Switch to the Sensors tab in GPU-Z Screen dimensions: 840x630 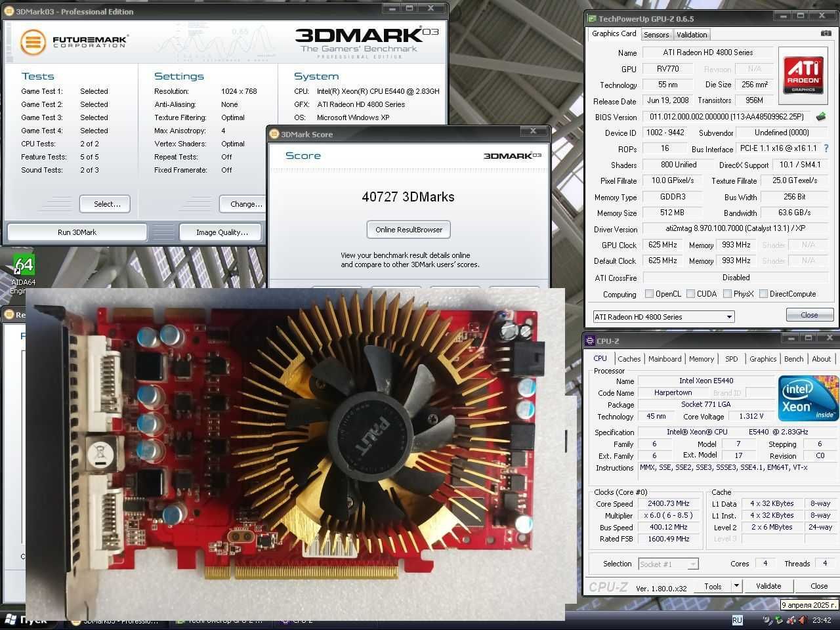tap(656, 35)
